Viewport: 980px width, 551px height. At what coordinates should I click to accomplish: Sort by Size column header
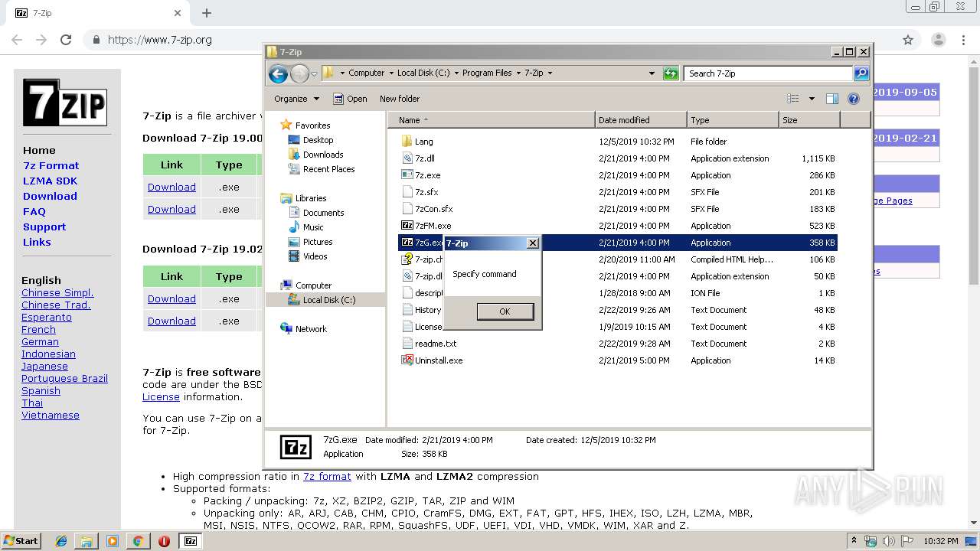(809, 120)
